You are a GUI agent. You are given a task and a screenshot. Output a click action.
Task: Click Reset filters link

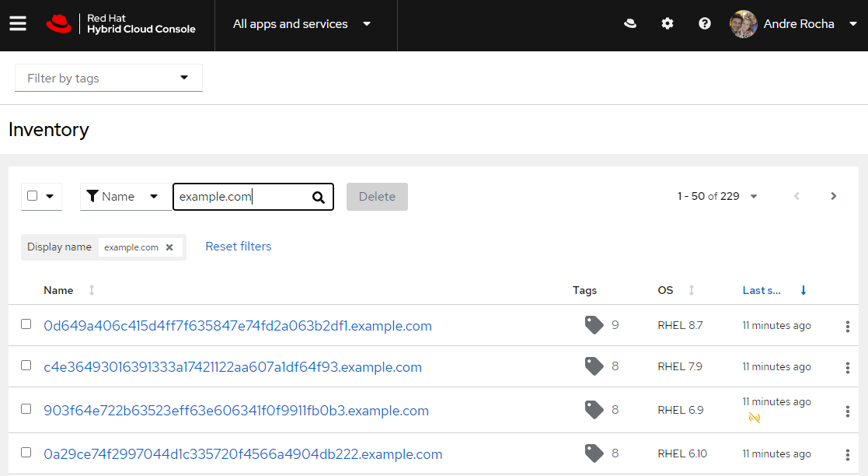pyautogui.click(x=239, y=247)
